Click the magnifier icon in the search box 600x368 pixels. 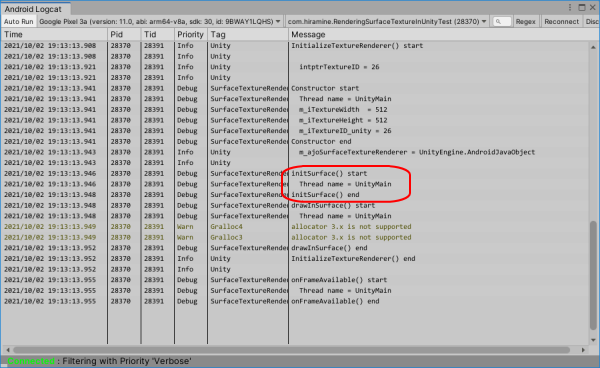tap(498, 22)
